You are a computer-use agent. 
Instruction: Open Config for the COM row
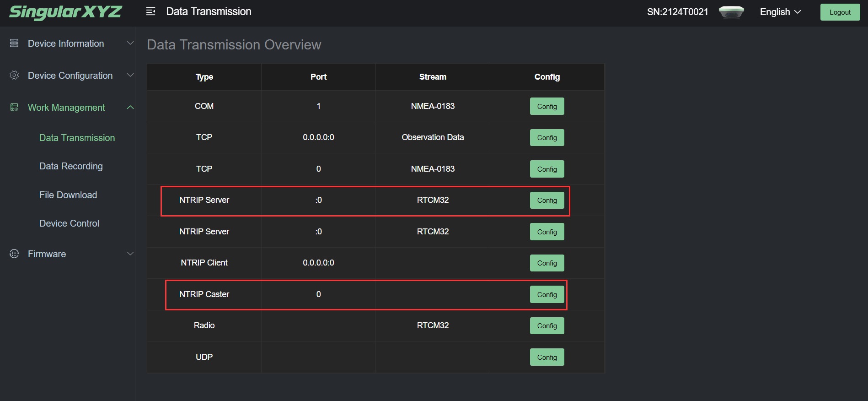(x=547, y=106)
